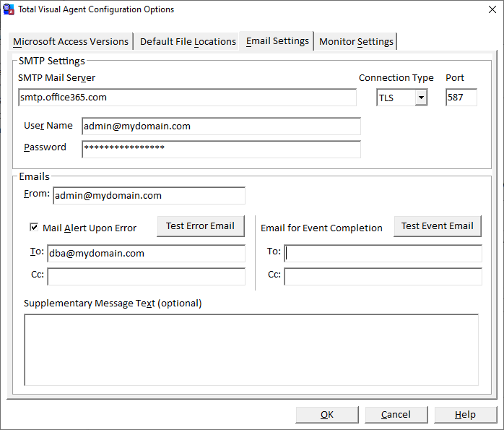Open the Default File Locations tab
Viewport: 504px width, 430px height.
pyautogui.click(x=188, y=41)
